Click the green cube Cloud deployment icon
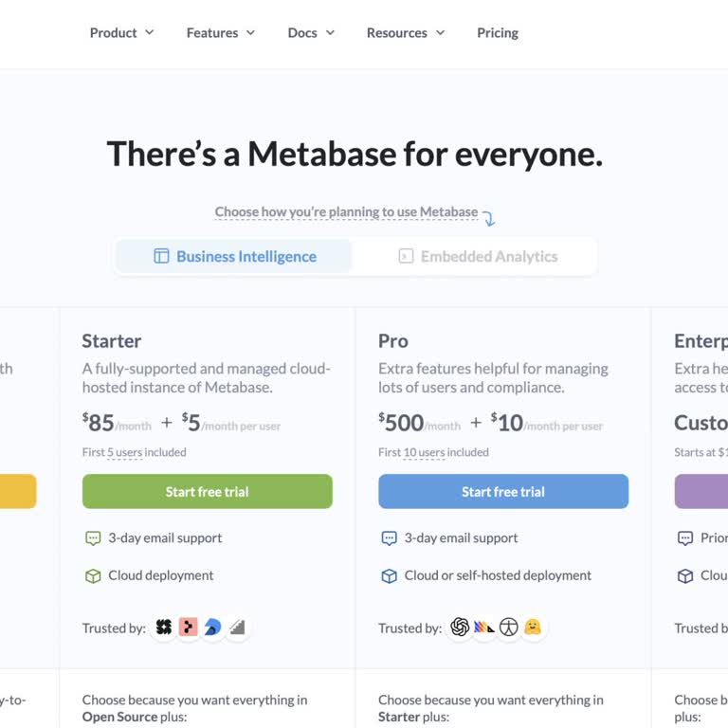 point(93,576)
